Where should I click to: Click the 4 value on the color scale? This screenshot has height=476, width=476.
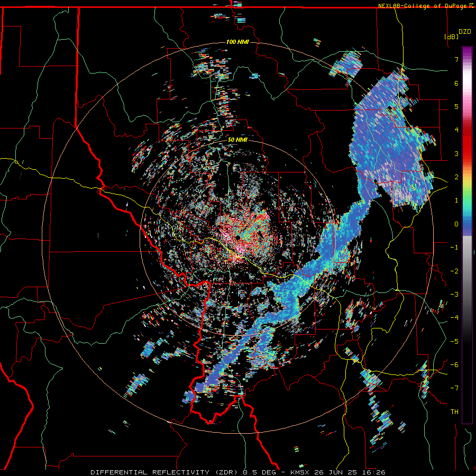point(456,130)
